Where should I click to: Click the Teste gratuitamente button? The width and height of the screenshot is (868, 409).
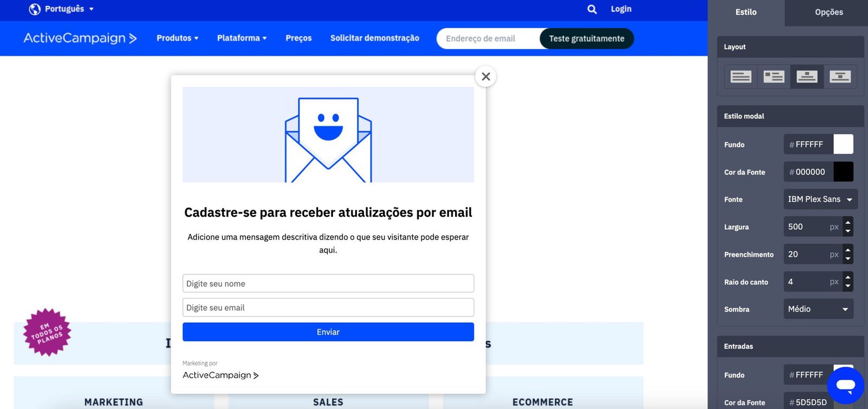586,39
